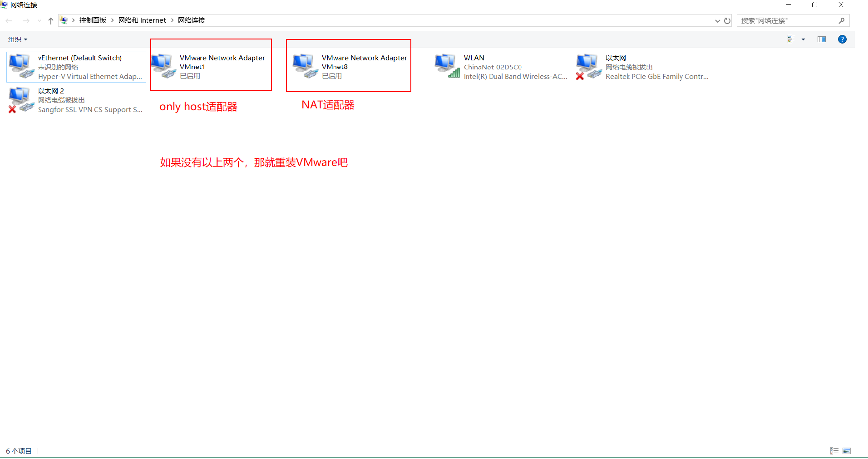
Task: Open the change-view dropdown arrow
Action: pos(803,39)
